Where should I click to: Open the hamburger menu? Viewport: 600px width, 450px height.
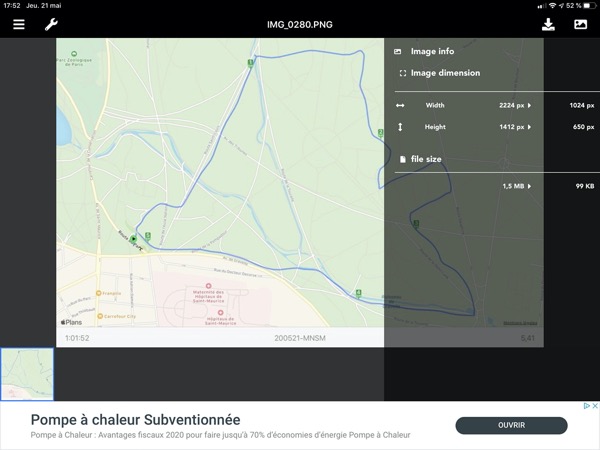[19, 24]
